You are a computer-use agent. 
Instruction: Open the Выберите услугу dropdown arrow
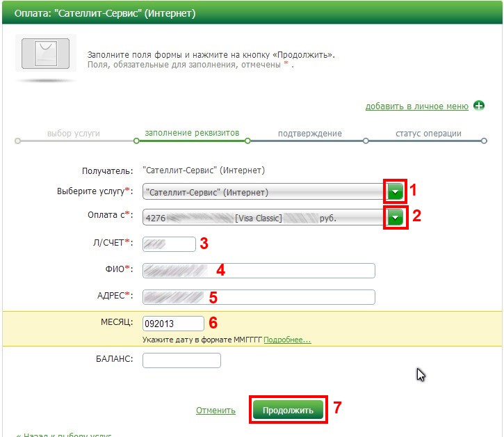tap(396, 191)
